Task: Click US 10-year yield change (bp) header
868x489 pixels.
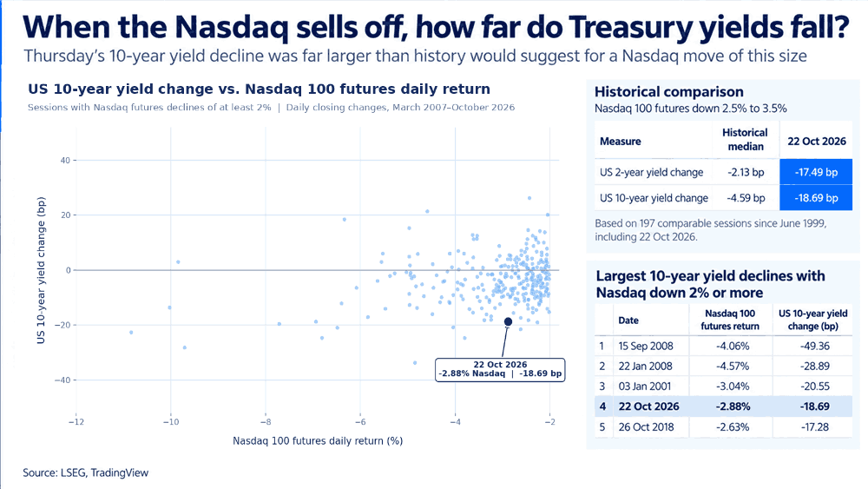Action: coord(812,320)
